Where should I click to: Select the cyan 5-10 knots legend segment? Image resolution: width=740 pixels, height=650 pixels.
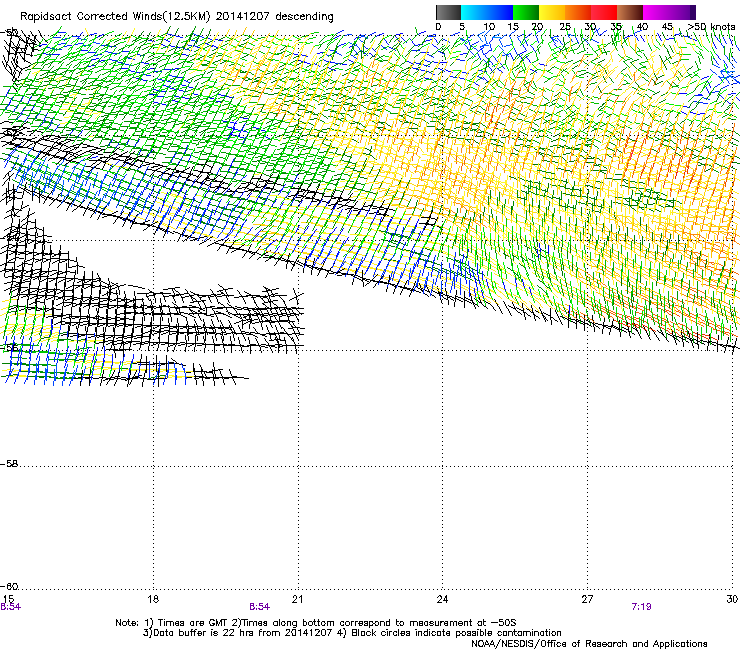point(474,12)
